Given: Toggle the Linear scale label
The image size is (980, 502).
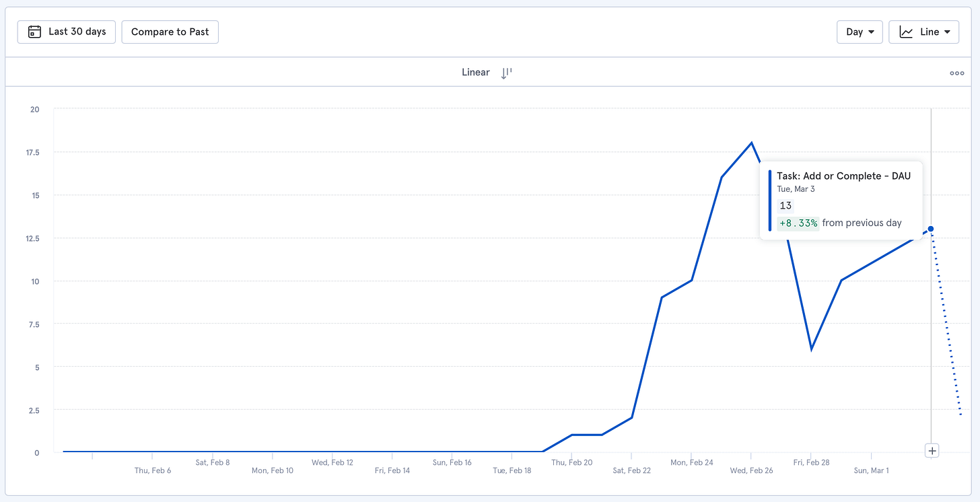Looking at the screenshot, I should tap(475, 72).
